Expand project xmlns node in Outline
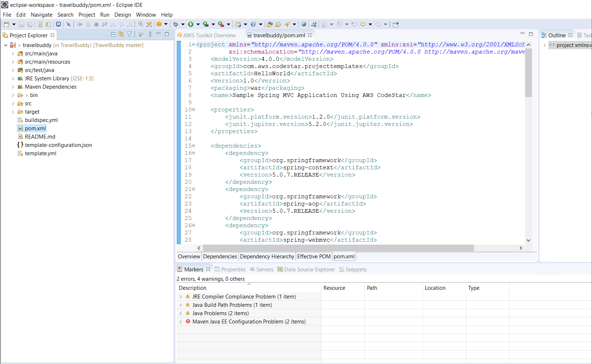This screenshot has width=592, height=364. (x=545, y=45)
